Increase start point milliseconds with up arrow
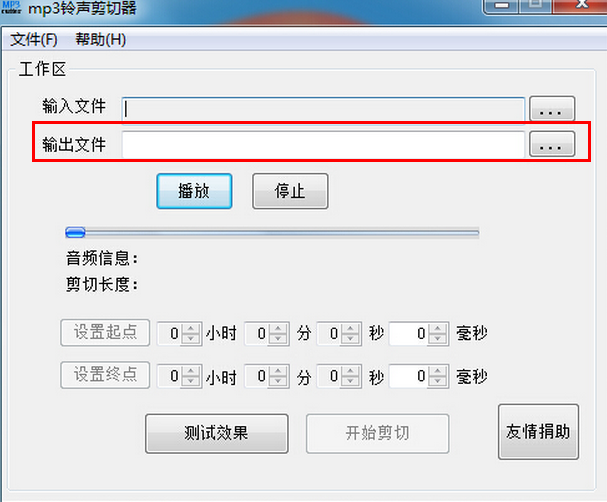This screenshot has height=502, width=607. [x=437, y=329]
